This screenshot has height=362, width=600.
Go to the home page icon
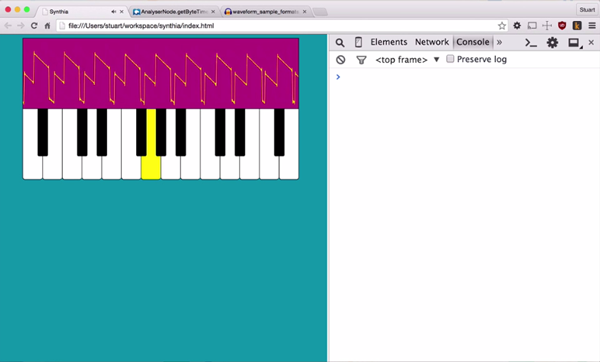point(47,26)
